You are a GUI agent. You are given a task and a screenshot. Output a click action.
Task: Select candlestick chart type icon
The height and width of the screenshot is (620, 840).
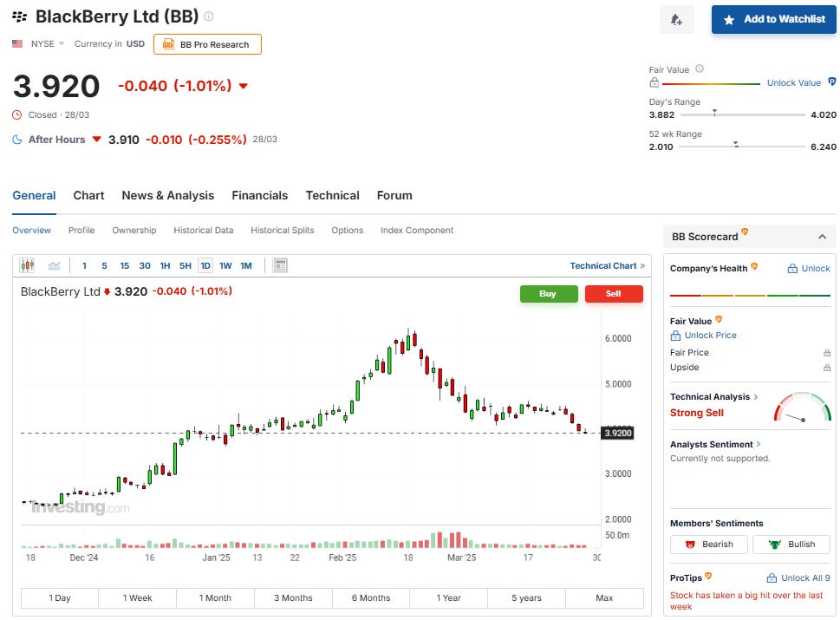click(28, 265)
